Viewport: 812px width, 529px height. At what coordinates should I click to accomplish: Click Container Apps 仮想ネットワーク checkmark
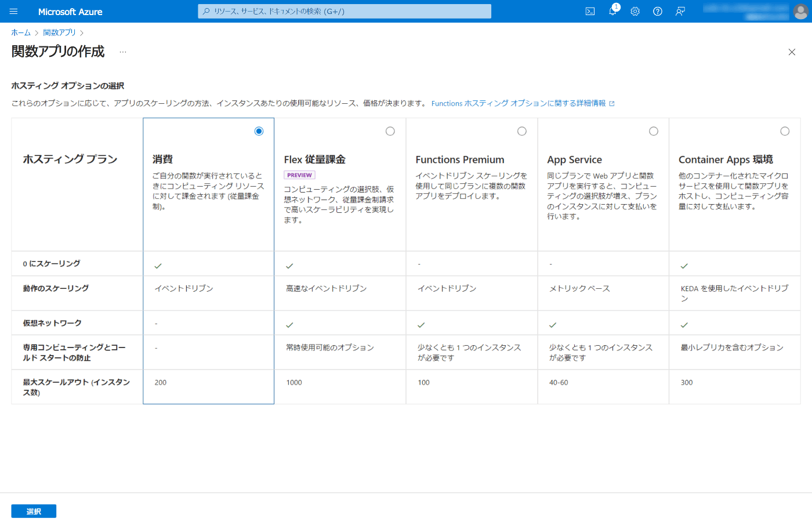(684, 325)
